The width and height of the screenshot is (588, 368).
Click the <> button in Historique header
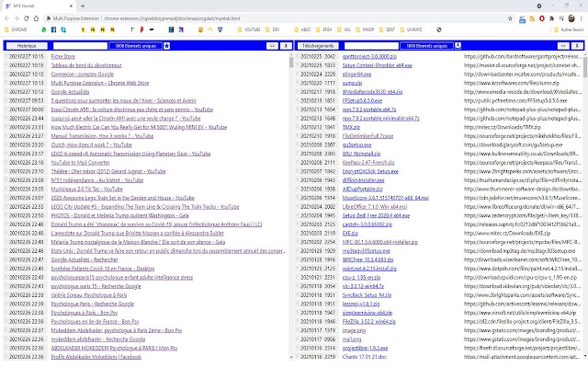point(272,46)
